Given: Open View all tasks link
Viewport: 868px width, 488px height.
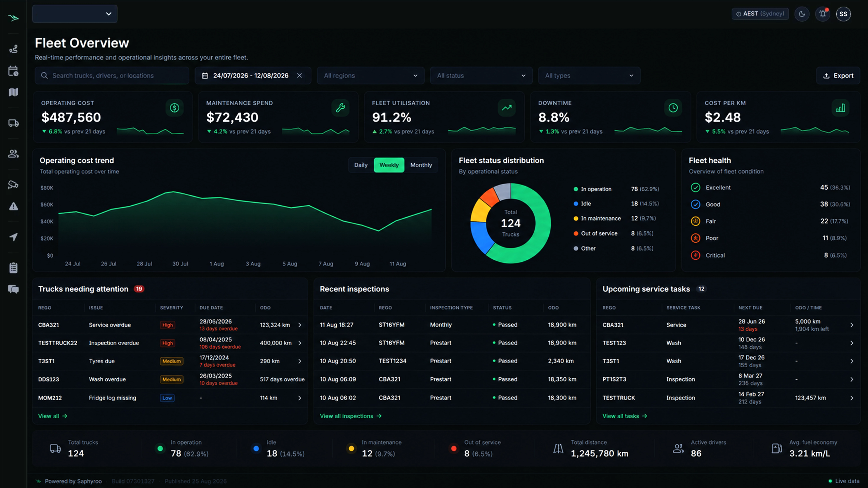Looking at the screenshot, I should pyautogui.click(x=625, y=416).
